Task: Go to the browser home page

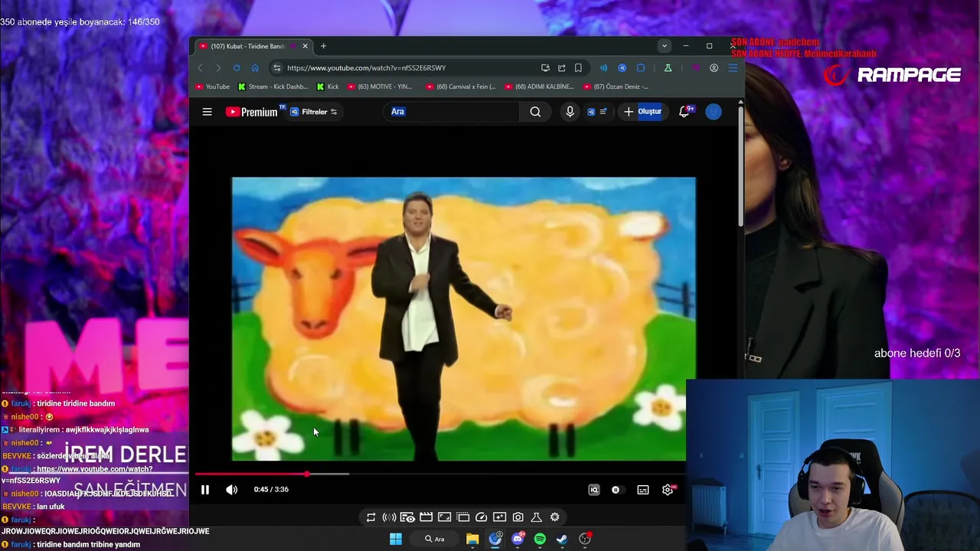Action: click(x=255, y=68)
